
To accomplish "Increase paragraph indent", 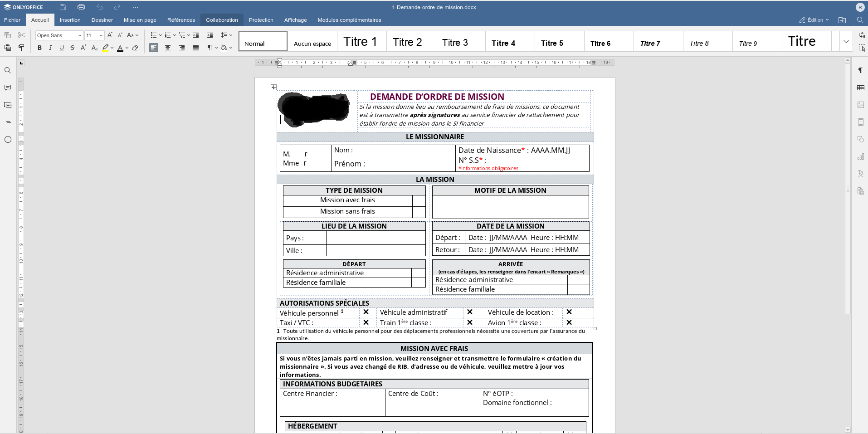I will [210, 35].
